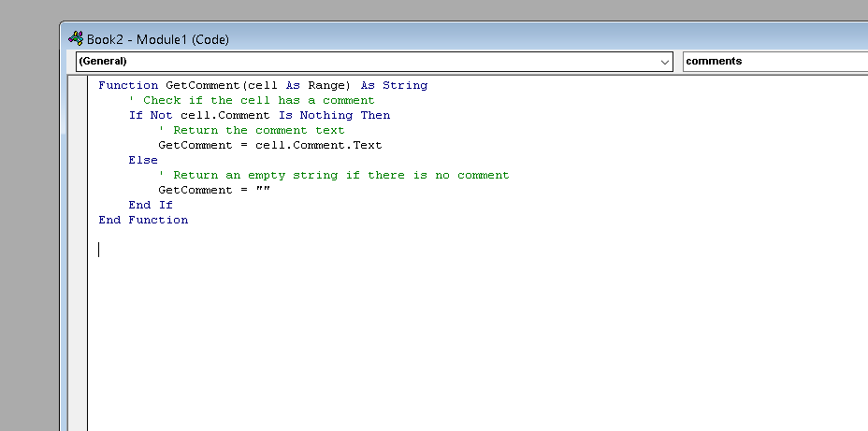Click the 'End Function' line
Screen dimensions: 868x431
[x=143, y=220]
